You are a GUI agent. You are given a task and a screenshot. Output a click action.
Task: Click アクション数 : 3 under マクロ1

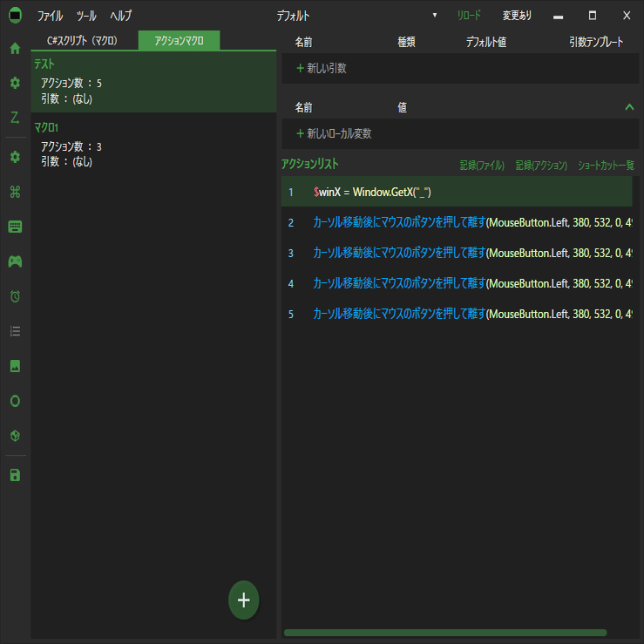[x=71, y=146]
